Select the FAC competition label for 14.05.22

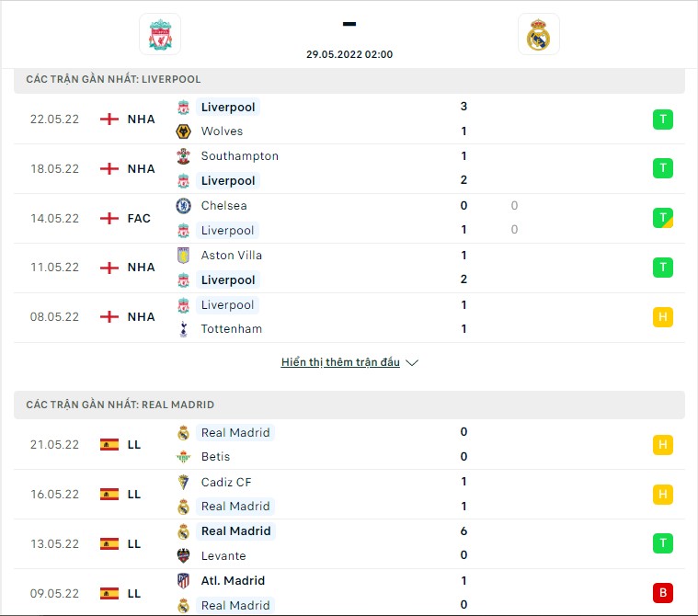click(139, 219)
